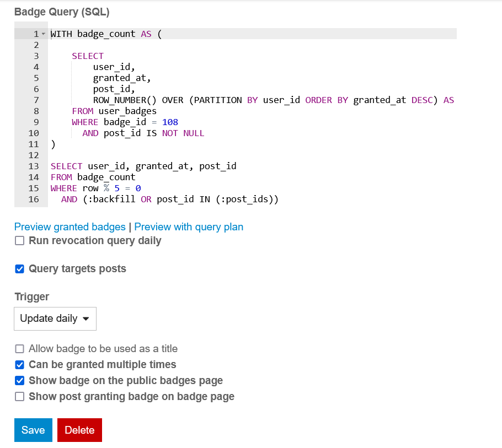Click line number 12 in the gutter
502x448 pixels.
[x=34, y=155]
